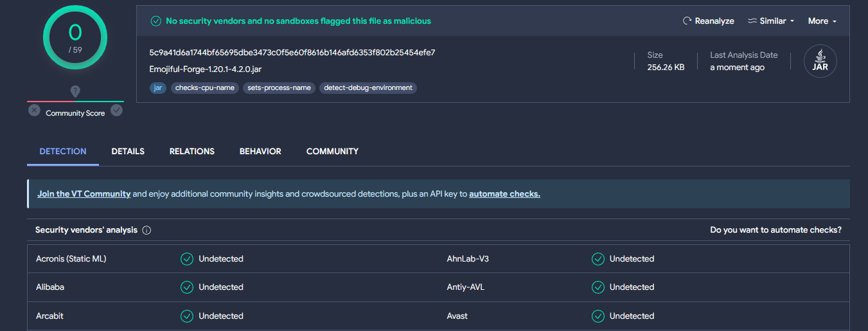Viewport: 868px width, 331px height.
Task: Click the size value 256.26 KB
Action: [x=666, y=67]
